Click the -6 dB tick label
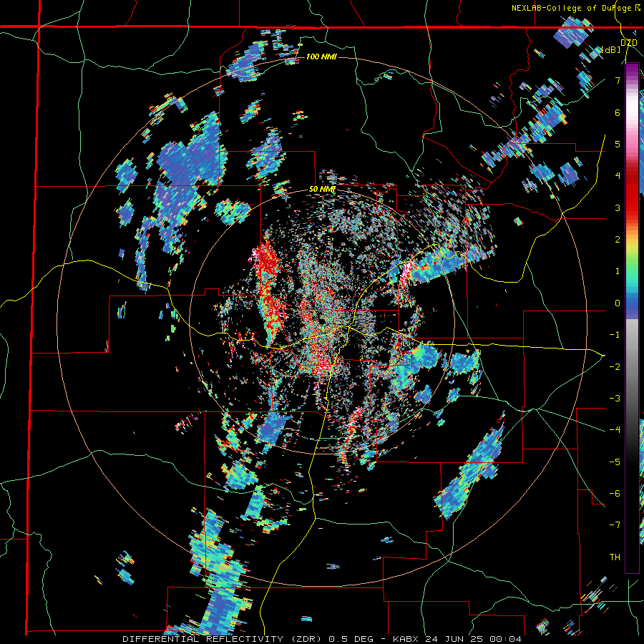Screen dimensions: 644x644 click(x=615, y=493)
